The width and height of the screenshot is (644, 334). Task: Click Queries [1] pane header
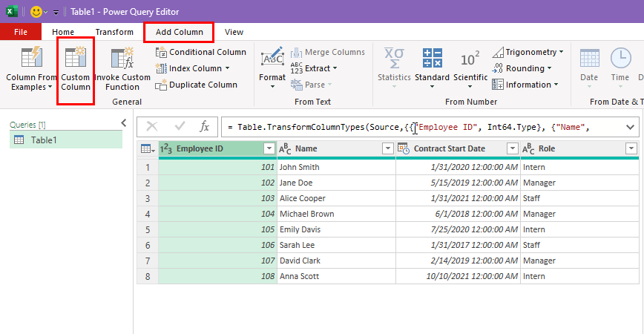(27, 125)
